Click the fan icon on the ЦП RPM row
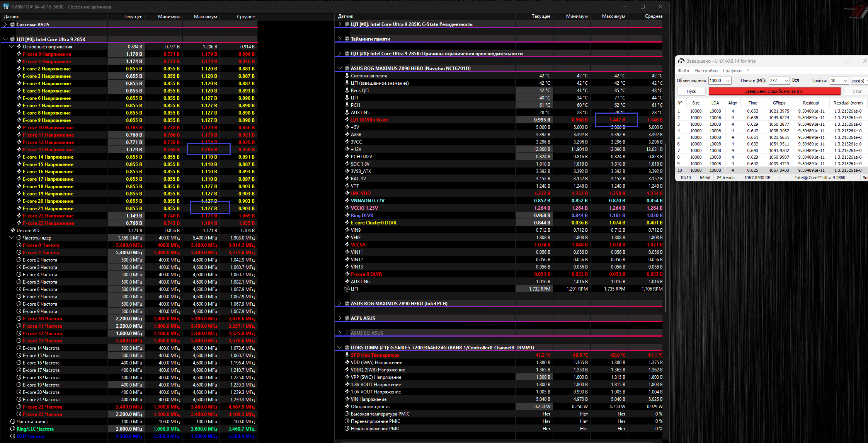The width and height of the screenshot is (868, 443). coord(347,289)
